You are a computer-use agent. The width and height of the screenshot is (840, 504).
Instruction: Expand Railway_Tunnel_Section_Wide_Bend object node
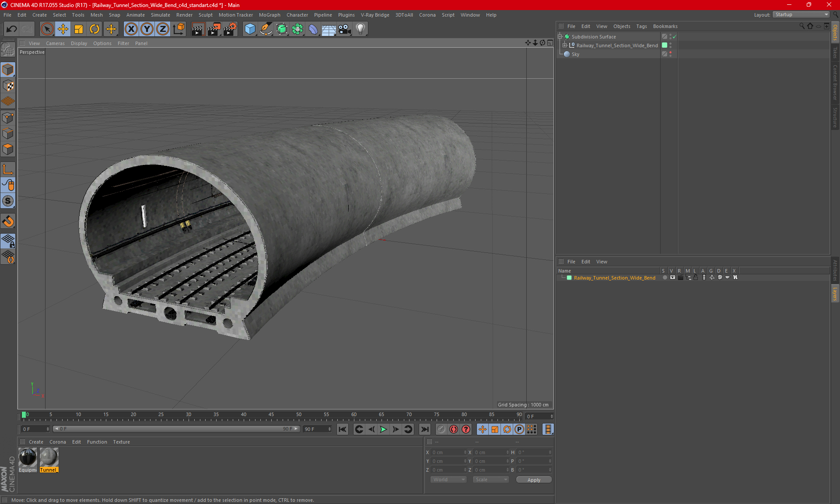pos(565,45)
